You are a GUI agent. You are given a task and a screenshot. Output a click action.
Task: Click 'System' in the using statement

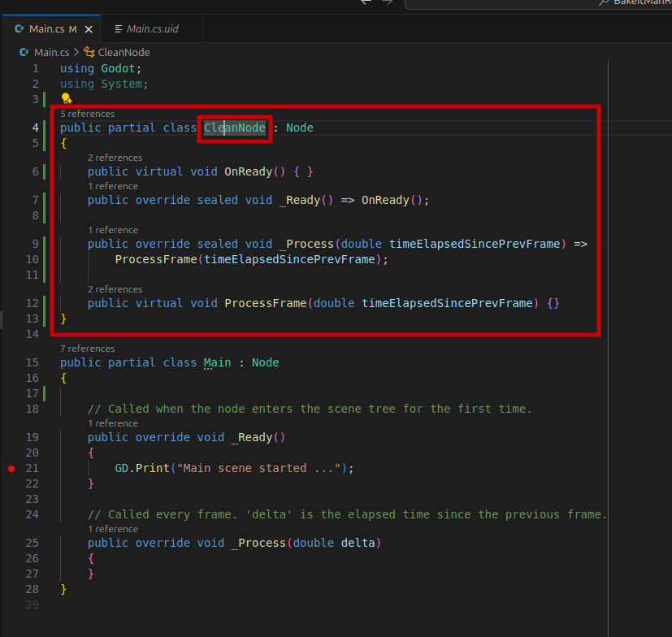coord(121,84)
